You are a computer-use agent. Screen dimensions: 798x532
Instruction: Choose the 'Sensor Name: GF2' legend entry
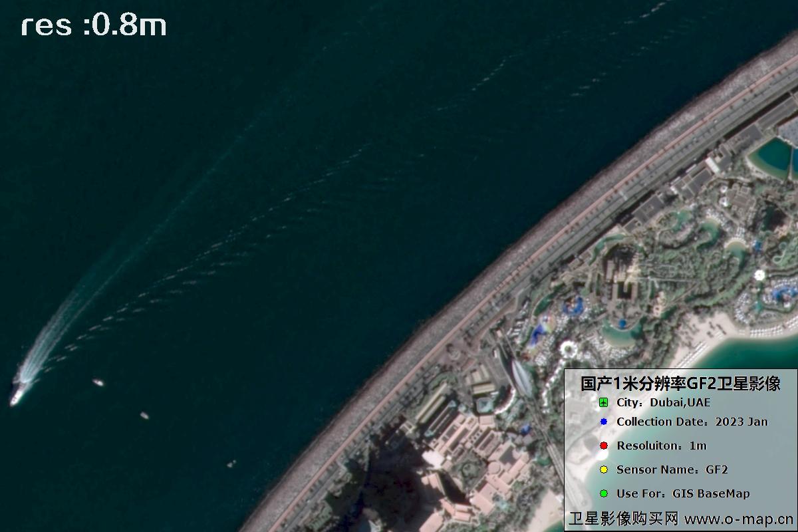(672, 469)
